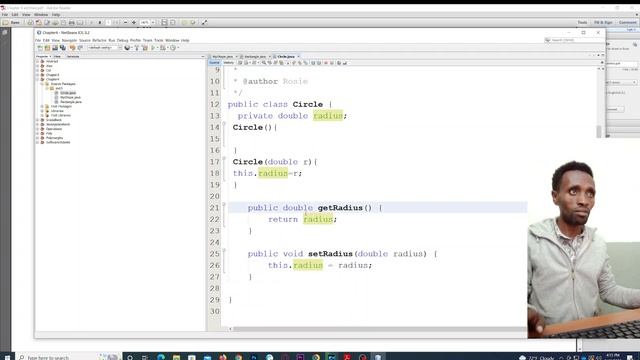Select the Circle.java editor tab
Screen dimensions: 640x360
(285, 56)
